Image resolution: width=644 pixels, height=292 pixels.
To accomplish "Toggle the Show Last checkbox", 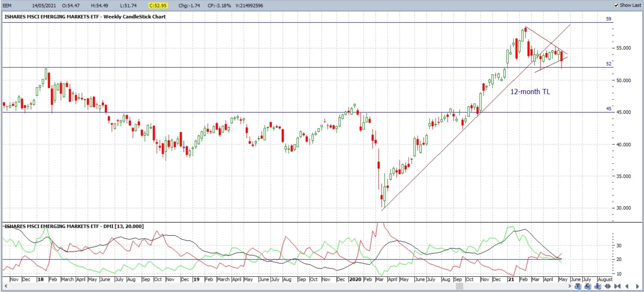I will [616, 5].
